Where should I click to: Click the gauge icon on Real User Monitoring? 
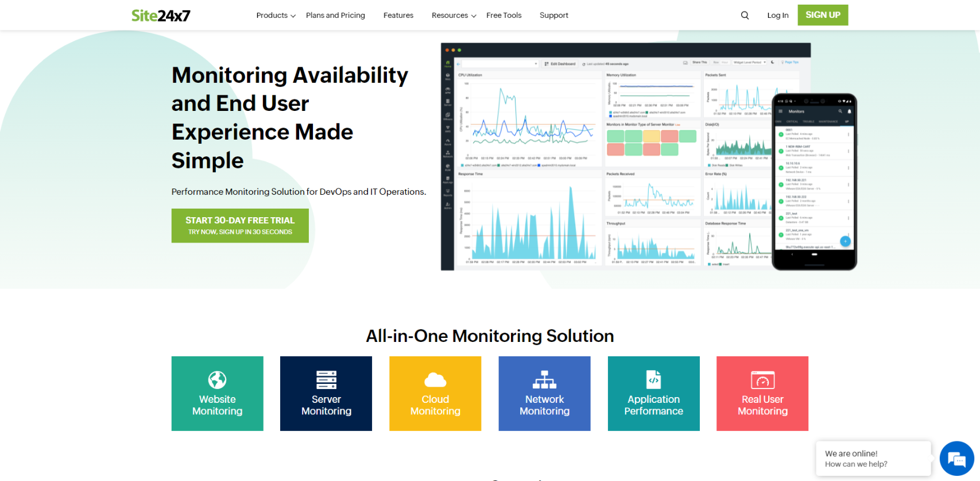coord(762,380)
